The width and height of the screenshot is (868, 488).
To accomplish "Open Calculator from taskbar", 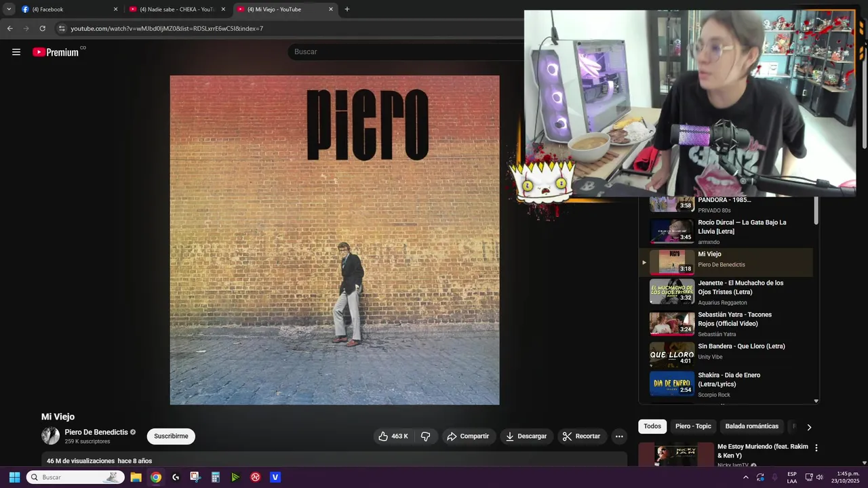I will [216, 477].
